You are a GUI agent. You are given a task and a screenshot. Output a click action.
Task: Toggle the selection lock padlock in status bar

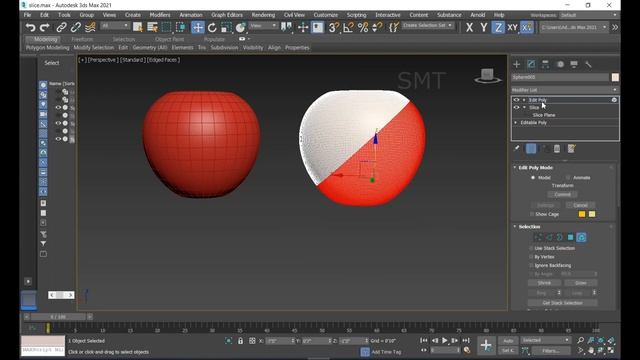click(240, 340)
